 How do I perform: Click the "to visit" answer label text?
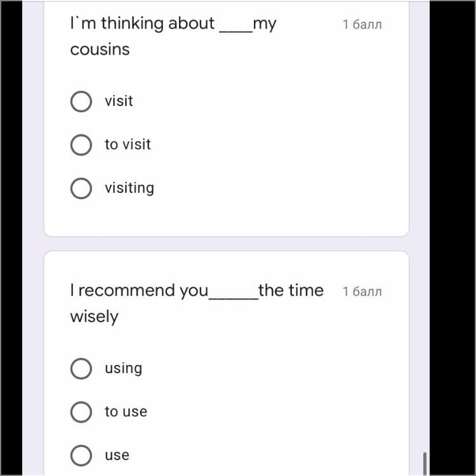coord(128,145)
